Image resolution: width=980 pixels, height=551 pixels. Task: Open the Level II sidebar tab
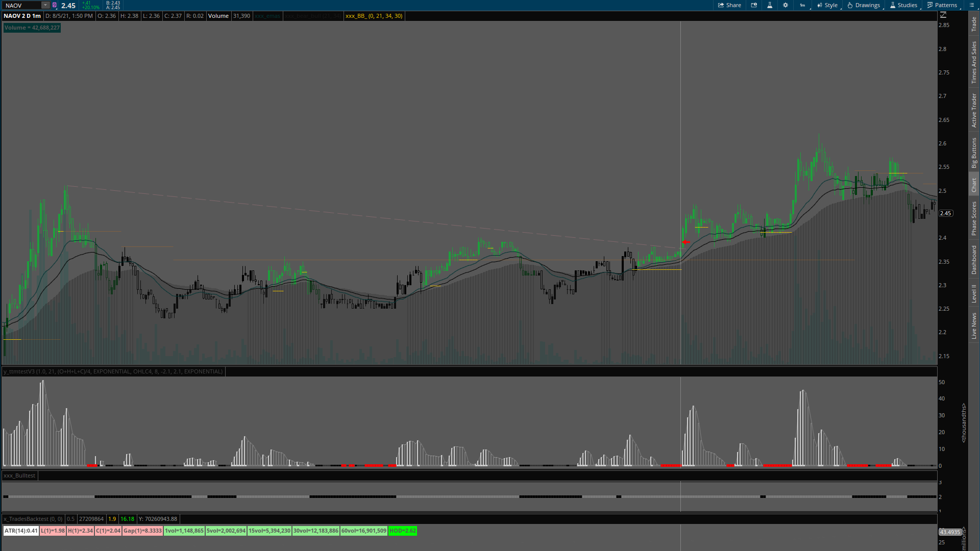pyautogui.click(x=974, y=293)
